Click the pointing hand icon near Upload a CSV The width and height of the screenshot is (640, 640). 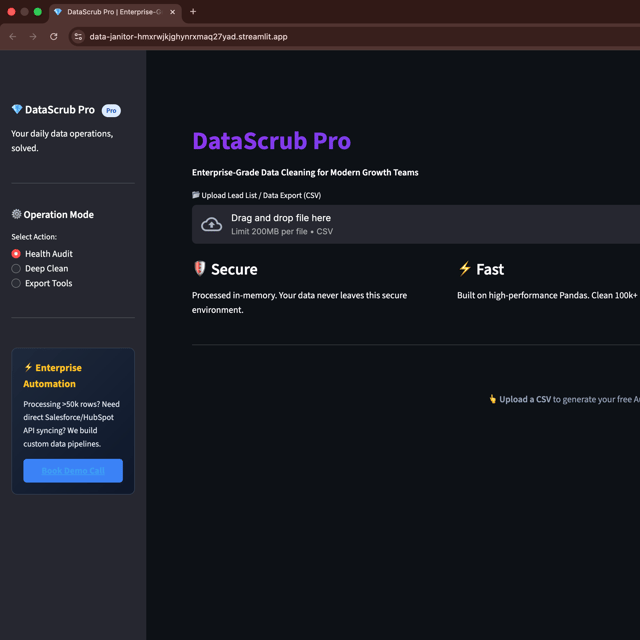(x=493, y=399)
